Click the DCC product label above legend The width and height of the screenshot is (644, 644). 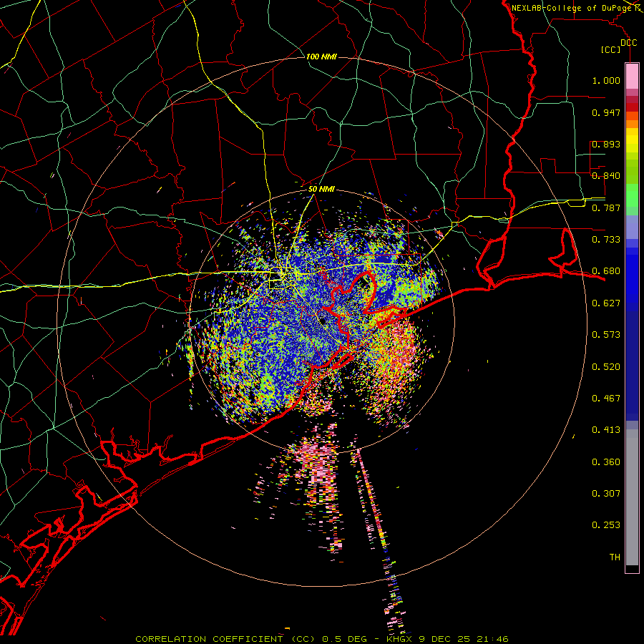pos(628,43)
